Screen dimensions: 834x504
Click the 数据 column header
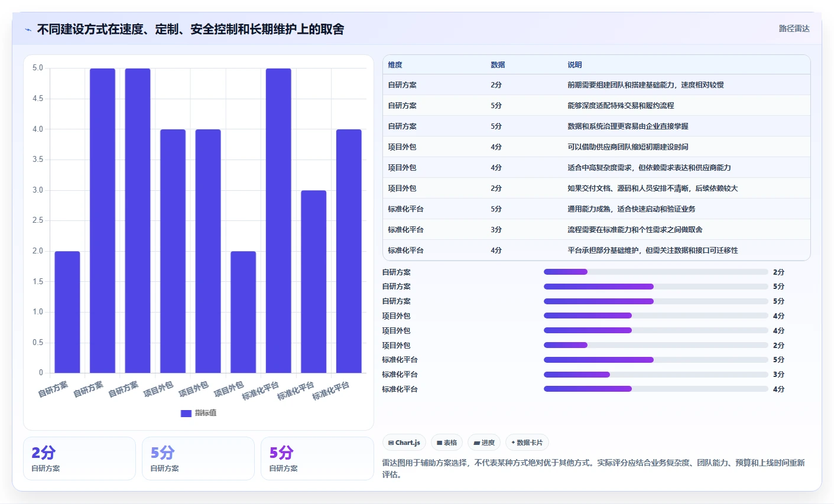498,65
